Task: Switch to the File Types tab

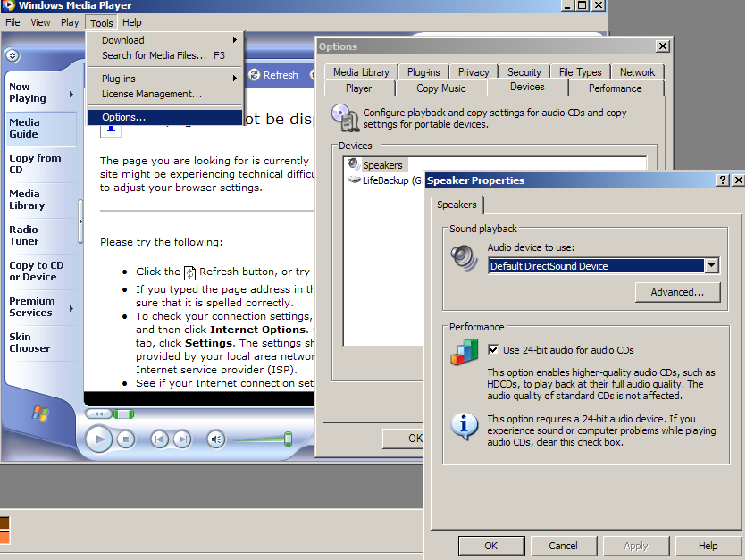Action: 580,71
